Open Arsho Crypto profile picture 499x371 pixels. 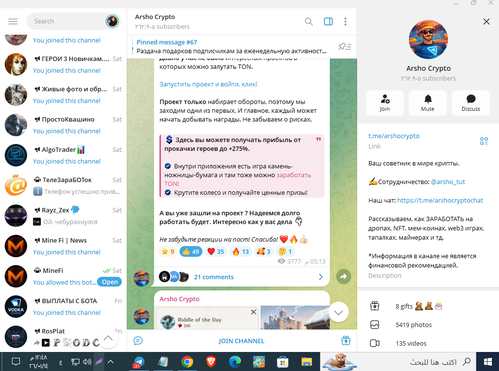coord(428,39)
